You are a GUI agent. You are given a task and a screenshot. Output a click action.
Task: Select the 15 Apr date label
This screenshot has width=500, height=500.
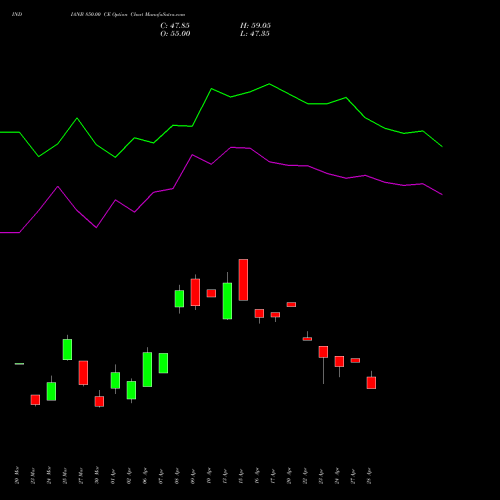point(241,476)
